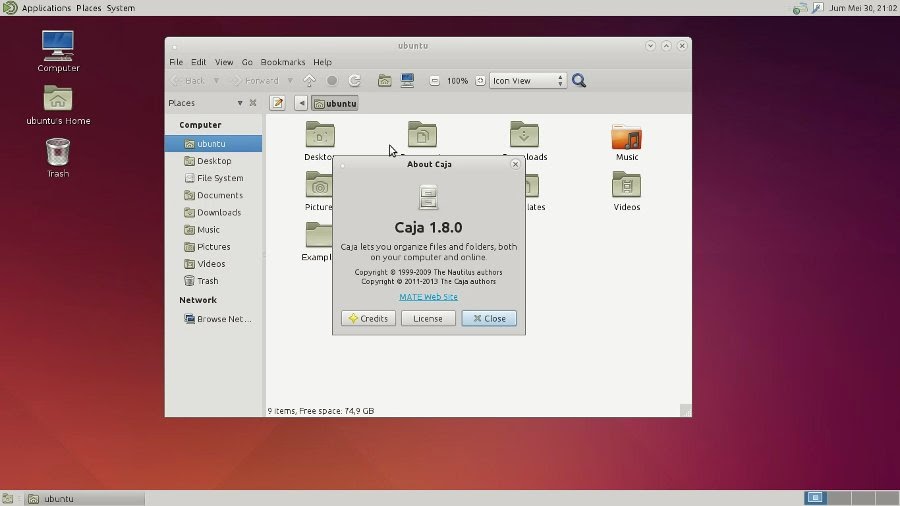Open Forward history dropdown arrow
900x506 pixels.
(x=290, y=81)
